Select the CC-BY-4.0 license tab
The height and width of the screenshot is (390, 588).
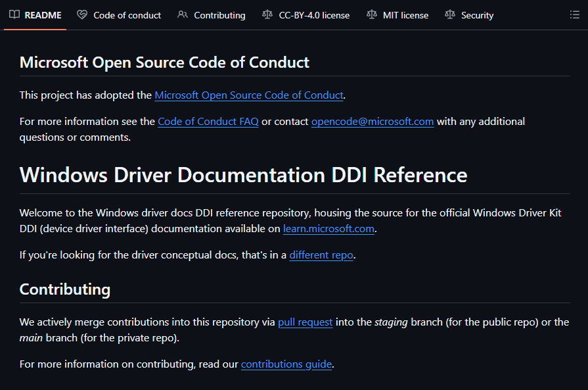[x=306, y=15]
